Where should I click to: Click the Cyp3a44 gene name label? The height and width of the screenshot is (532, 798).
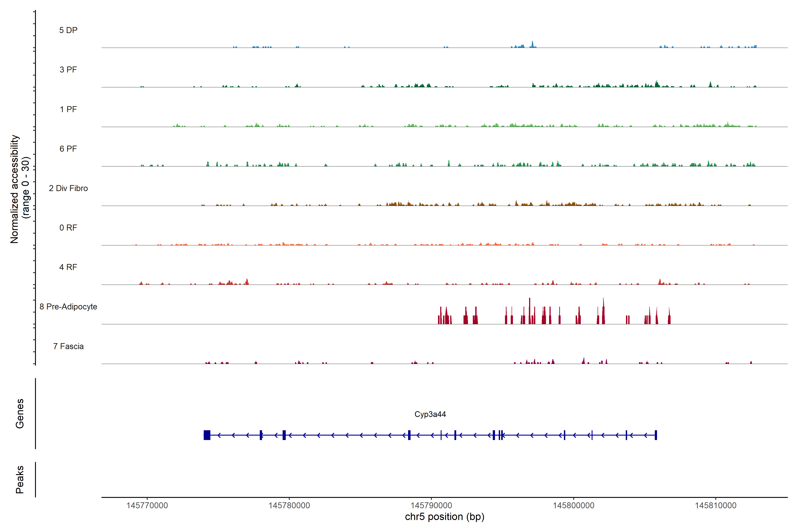430,414
